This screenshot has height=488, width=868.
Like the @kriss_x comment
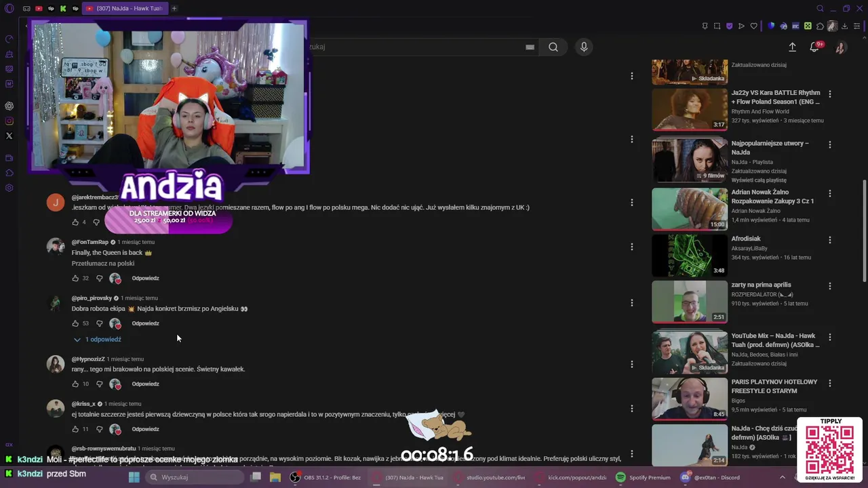(x=75, y=429)
